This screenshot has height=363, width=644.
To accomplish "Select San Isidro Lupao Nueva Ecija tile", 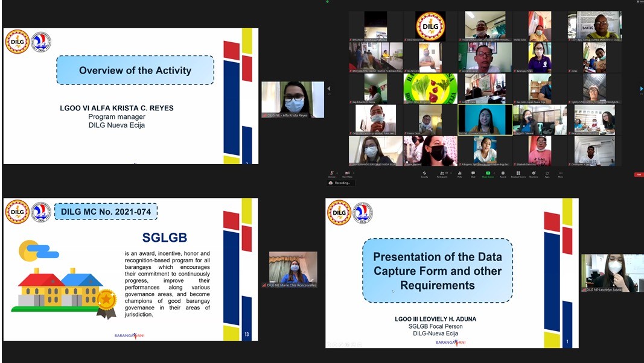I will pyautogui.click(x=540, y=89).
